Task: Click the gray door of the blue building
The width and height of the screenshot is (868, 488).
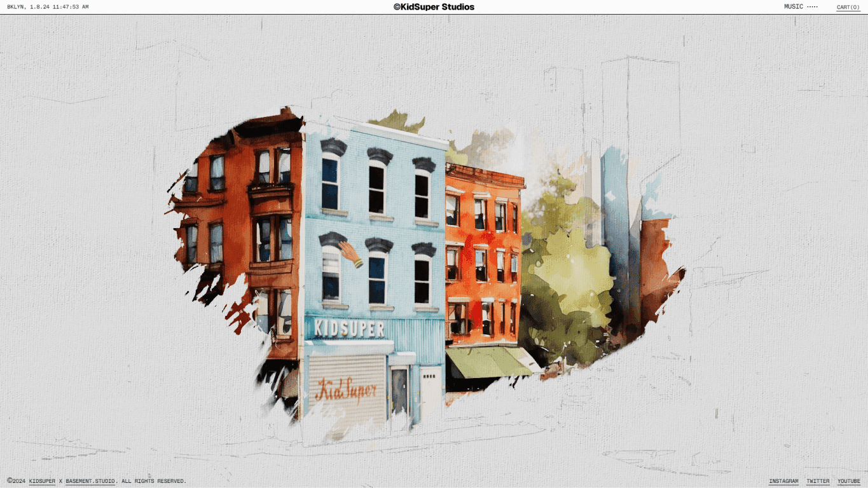Action: click(x=399, y=390)
